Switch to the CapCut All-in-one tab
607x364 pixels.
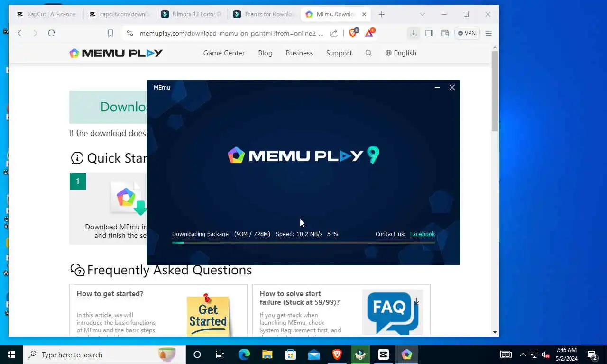point(46,14)
